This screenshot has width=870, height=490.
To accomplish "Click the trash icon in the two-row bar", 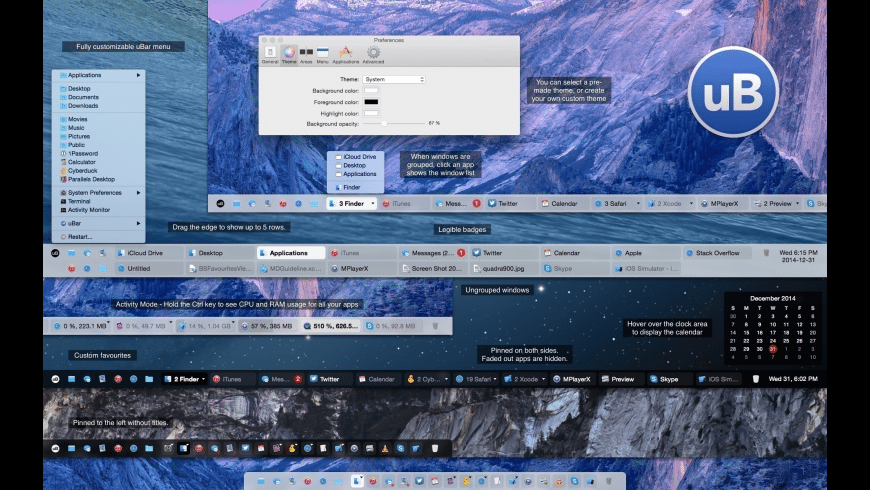I will (766, 252).
